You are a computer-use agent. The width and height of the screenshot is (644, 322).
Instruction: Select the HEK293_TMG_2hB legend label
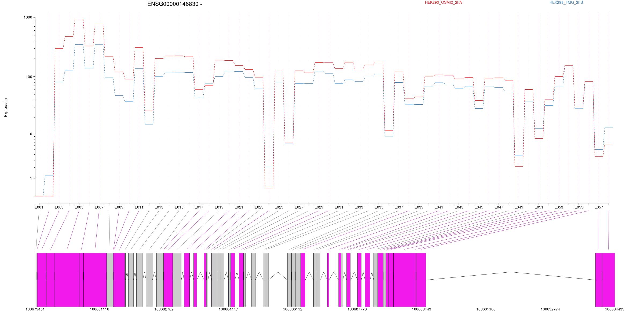pyautogui.click(x=566, y=2)
